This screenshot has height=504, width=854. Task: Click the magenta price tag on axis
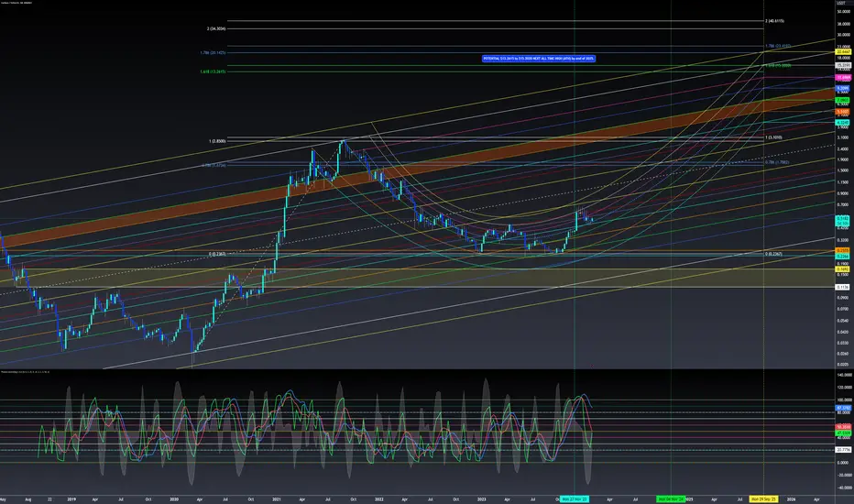(x=843, y=78)
